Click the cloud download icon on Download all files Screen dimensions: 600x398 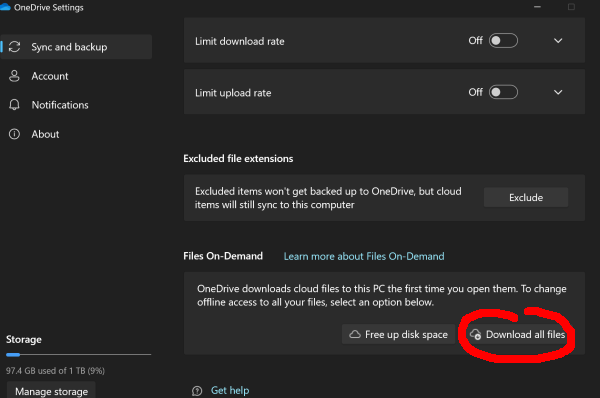(475, 334)
